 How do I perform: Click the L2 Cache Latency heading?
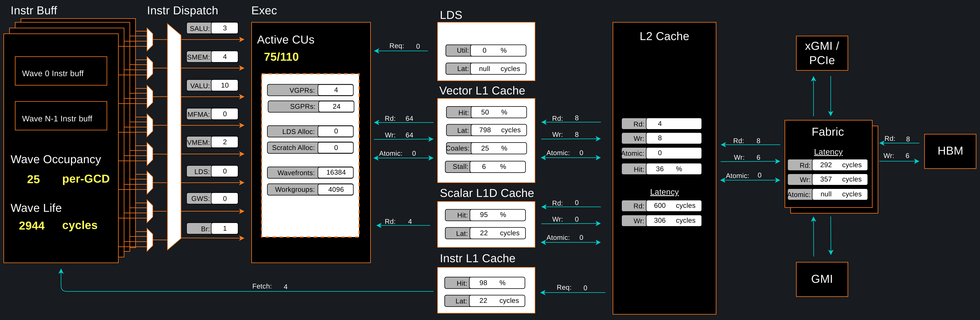point(664,192)
